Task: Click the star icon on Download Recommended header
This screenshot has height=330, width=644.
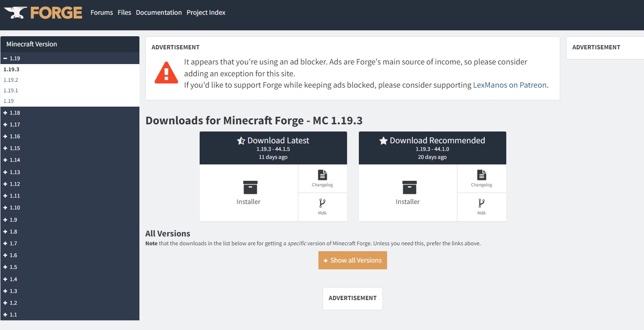Action: pyautogui.click(x=383, y=140)
